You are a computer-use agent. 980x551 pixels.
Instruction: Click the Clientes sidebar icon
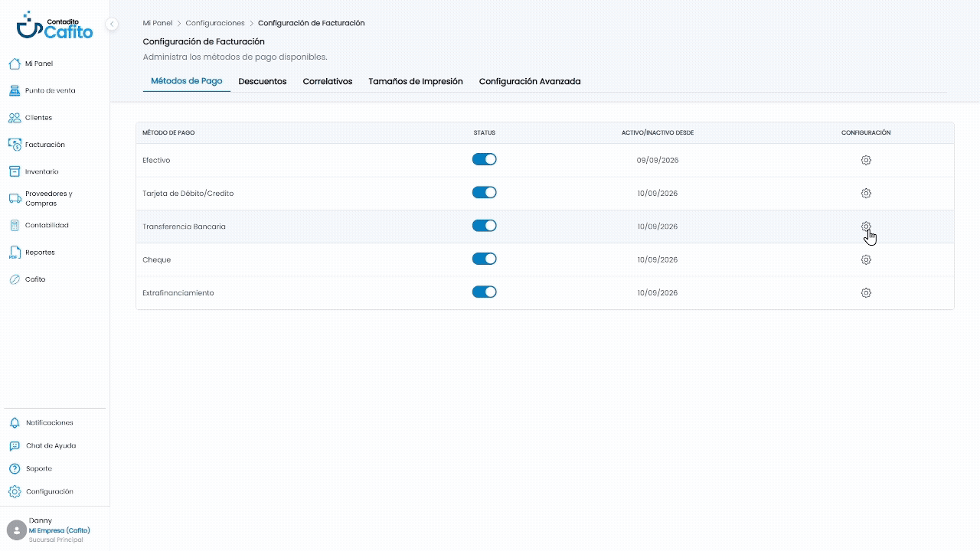pyautogui.click(x=14, y=118)
